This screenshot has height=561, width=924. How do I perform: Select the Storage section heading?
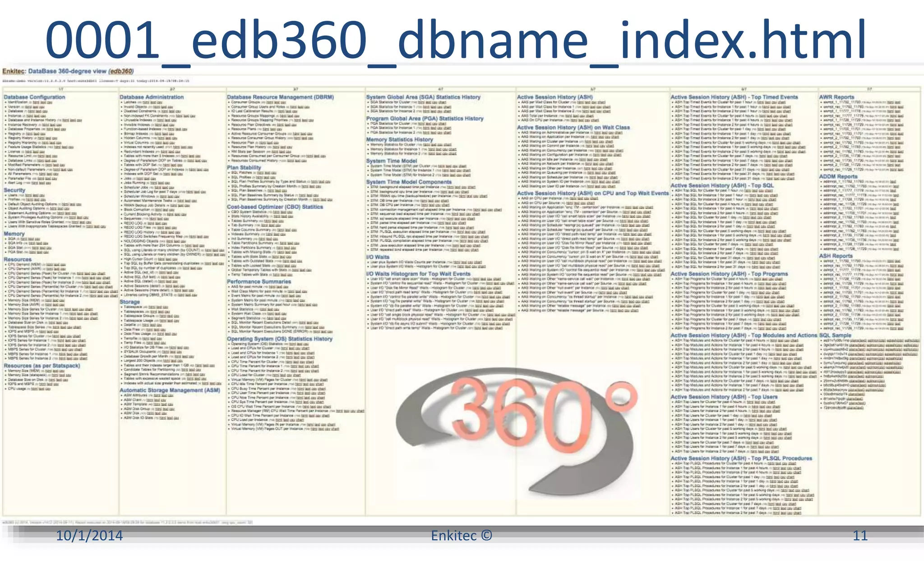point(129,301)
